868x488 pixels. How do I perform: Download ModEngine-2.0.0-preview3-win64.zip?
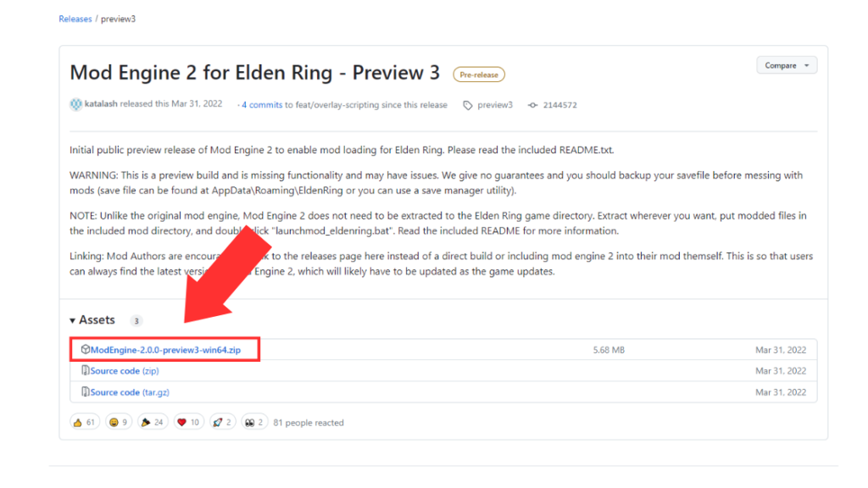pos(165,350)
